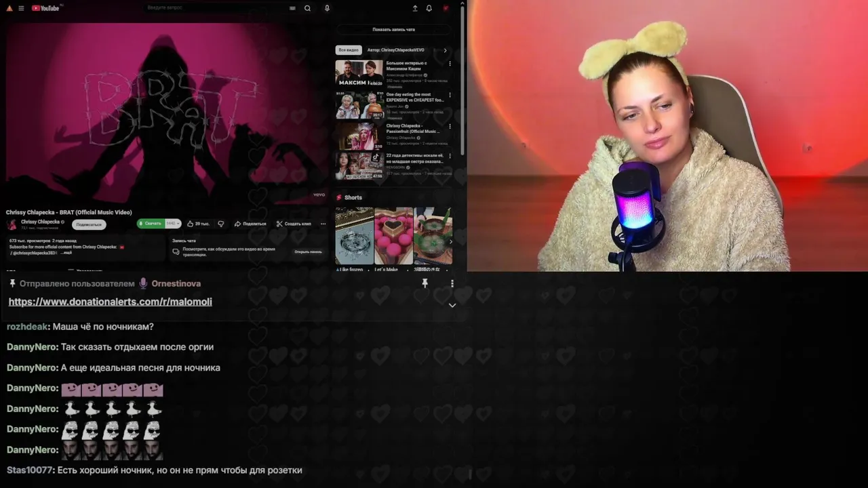Click the chat replay speech-bubble icon
Image resolution: width=868 pixels, height=488 pixels.
click(x=176, y=251)
